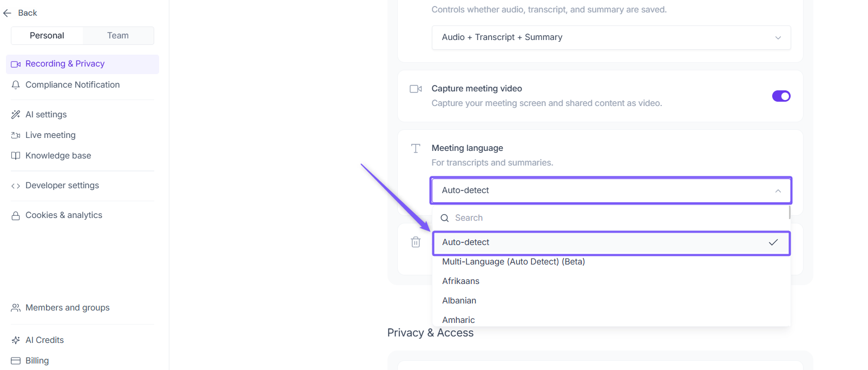
Task: Choose Afrikaans from the language list
Action: pyautogui.click(x=461, y=281)
